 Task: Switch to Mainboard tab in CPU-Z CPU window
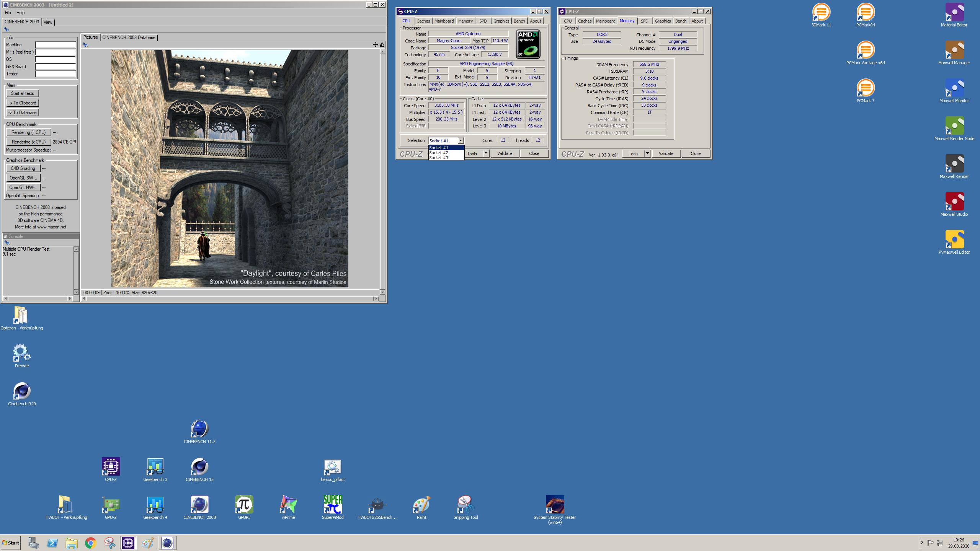click(x=444, y=21)
